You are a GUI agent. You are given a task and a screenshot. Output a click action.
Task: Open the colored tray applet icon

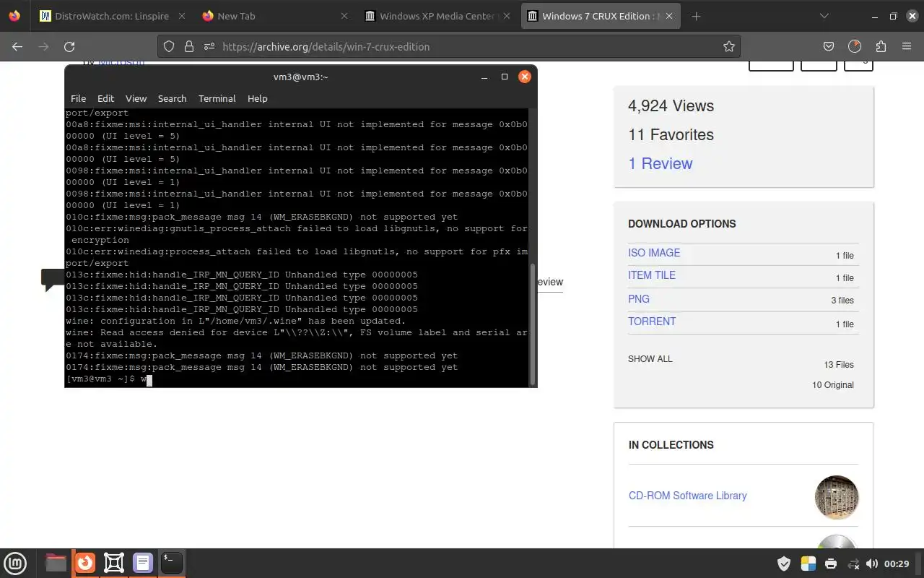click(808, 564)
